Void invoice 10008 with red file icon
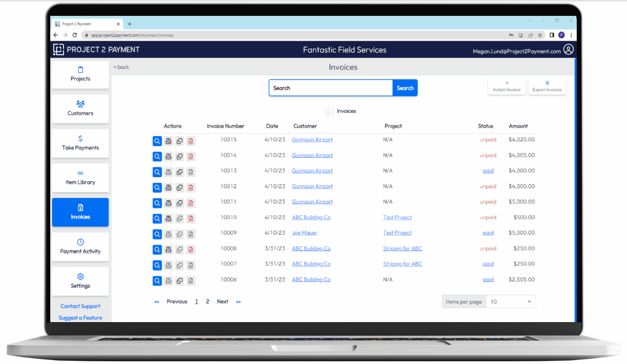 (190, 250)
